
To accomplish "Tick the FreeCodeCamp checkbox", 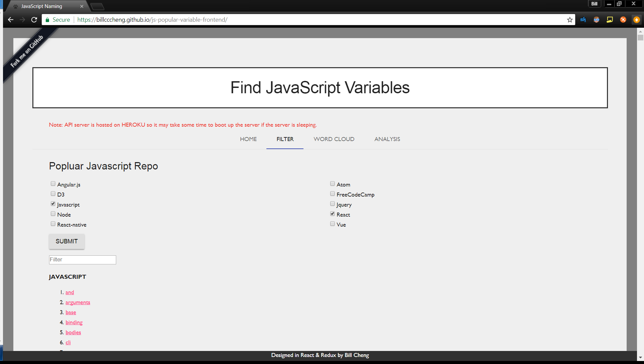I will (x=333, y=194).
